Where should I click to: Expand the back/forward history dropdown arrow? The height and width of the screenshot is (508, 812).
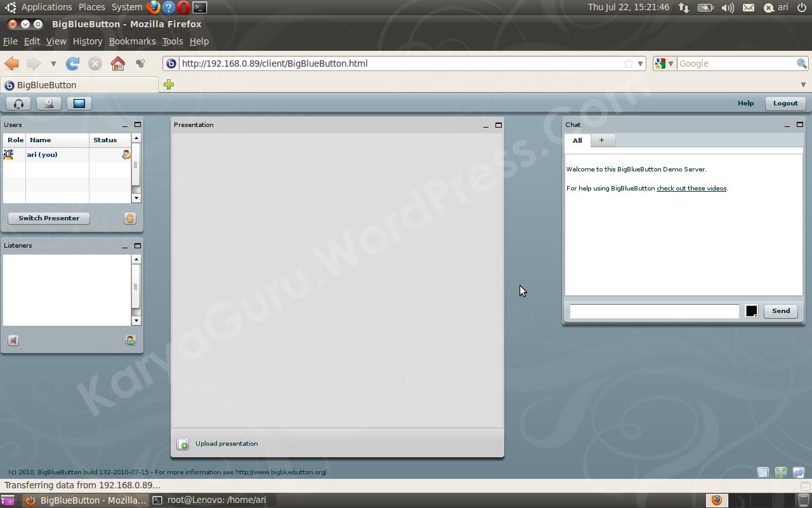pos(53,63)
